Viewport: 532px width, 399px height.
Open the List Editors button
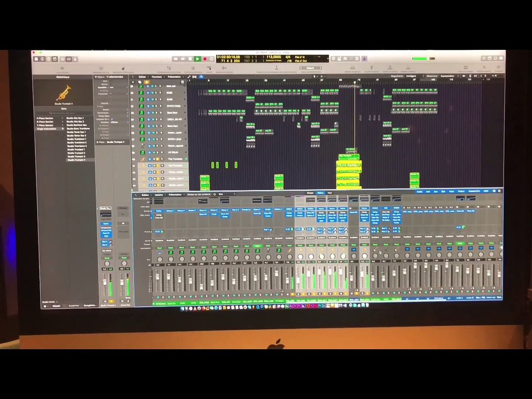[x=484, y=58]
